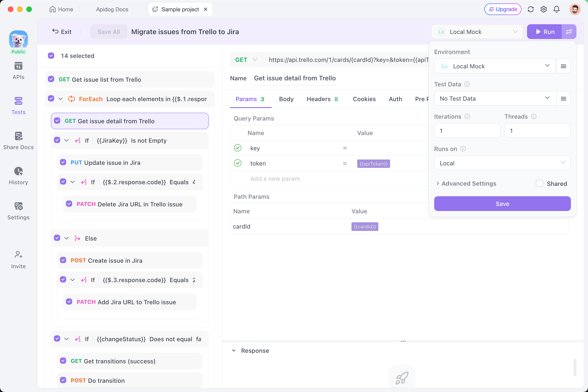This screenshot has width=588, height=392.
Task: Collapse the Else group
Action: click(67, 238)
